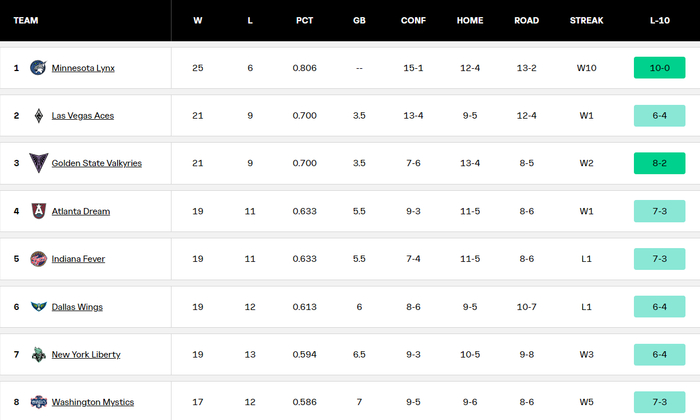The width and height of the screenshot is (700, 420).
Task: Click the Atlanta Dream logo icon
Action: [39, 211]
